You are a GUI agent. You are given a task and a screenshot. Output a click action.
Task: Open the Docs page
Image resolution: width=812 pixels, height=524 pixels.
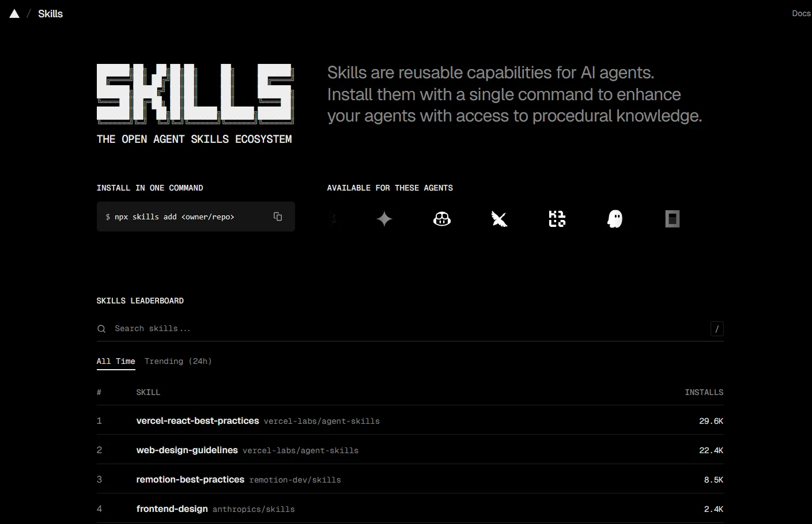(x=801, y=13)
